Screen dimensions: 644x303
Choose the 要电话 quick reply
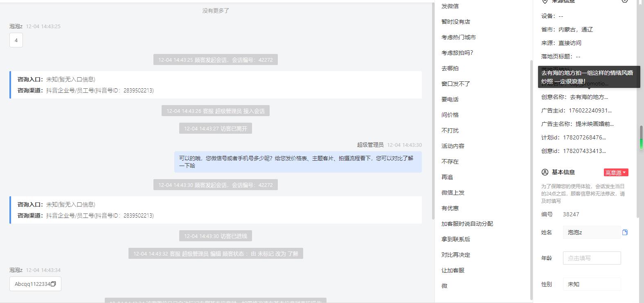450,99
